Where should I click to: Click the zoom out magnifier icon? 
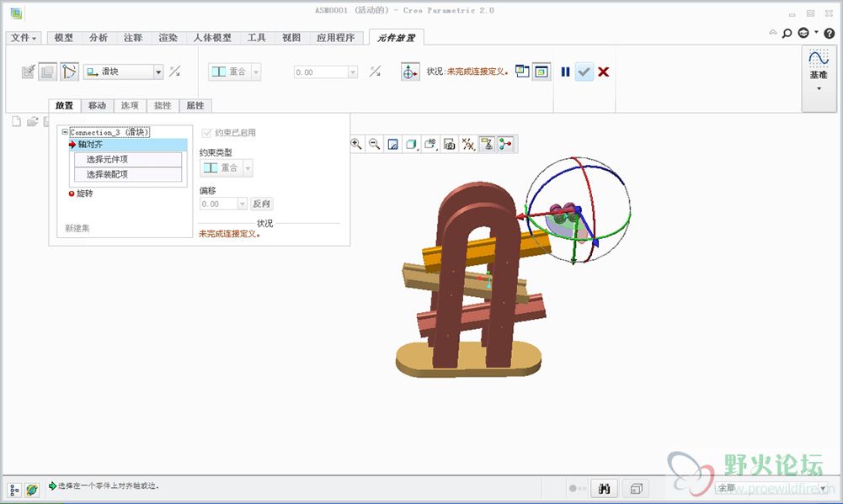click(x=375, y=144)
